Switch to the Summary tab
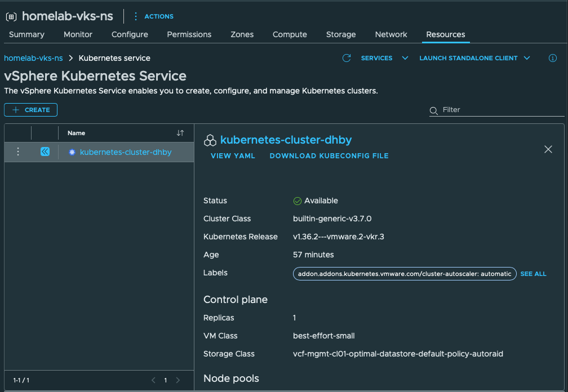The height and width of the screenshot is (392, 568). point(27,34)
